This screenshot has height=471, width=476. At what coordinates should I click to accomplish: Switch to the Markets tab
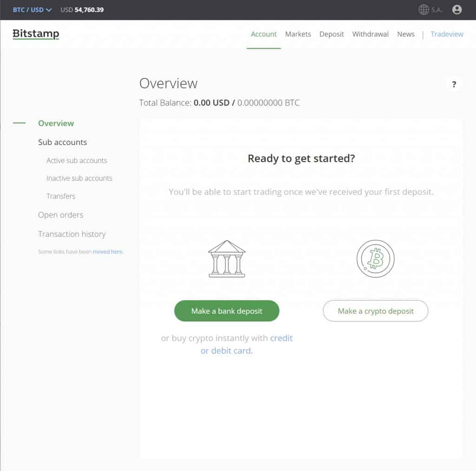click(x=298, y=34)
